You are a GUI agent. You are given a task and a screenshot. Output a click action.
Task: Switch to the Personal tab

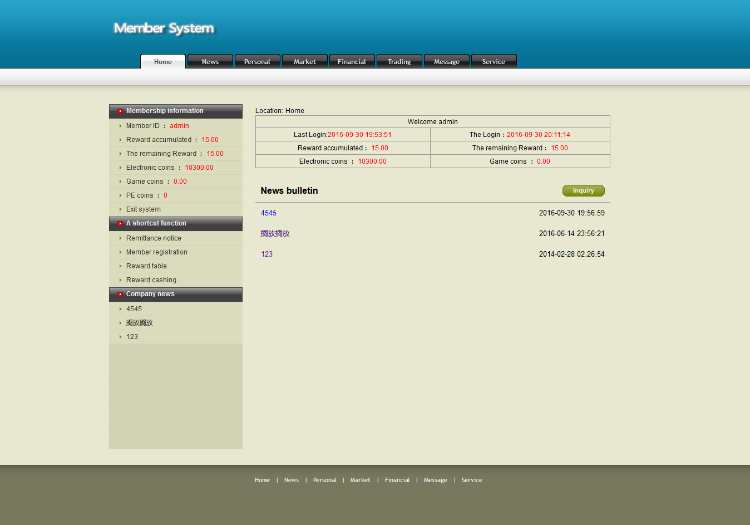[257, 62]
